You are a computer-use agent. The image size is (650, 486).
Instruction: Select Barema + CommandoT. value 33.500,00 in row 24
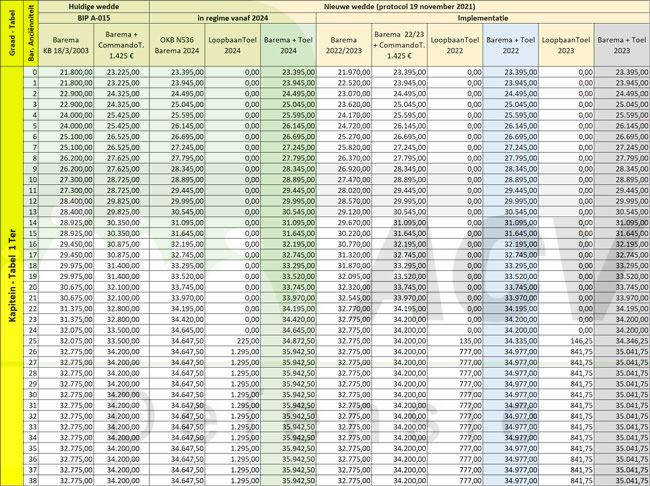pos(122,330)
